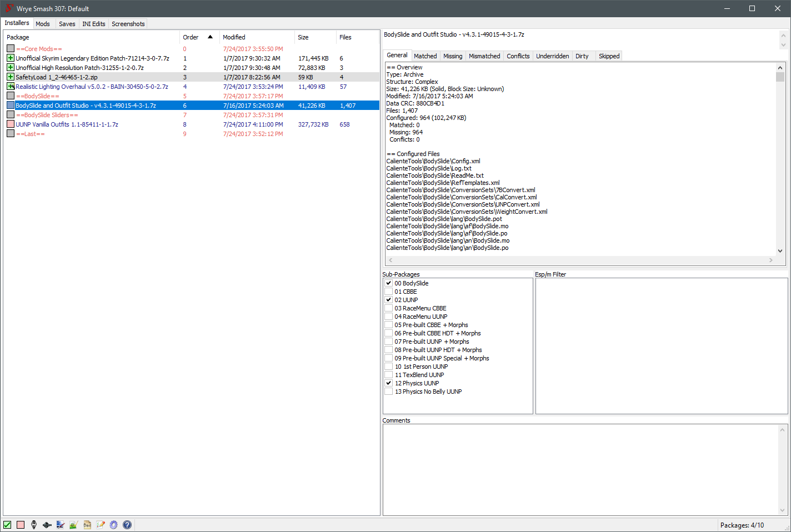The image size is (791, 532).
Task: Open the checklist with pencil icon
Action: (x=101, y=525)
